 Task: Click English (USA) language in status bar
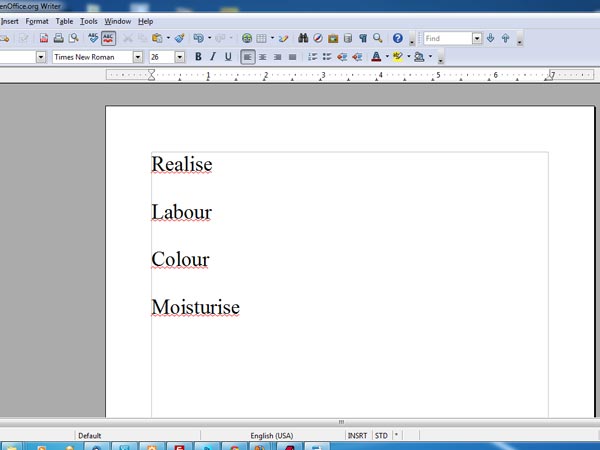click(271, 436)
